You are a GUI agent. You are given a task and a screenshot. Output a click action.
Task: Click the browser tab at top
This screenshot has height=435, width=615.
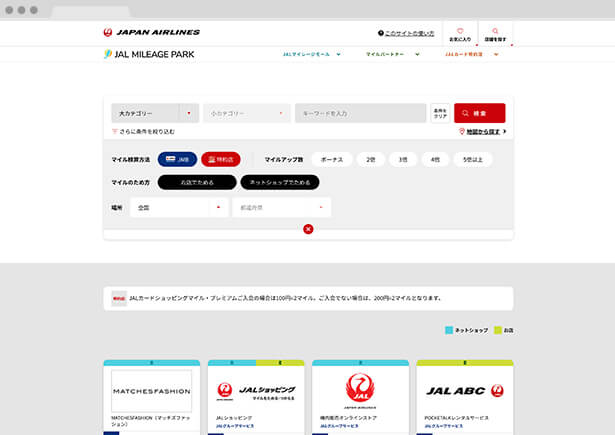click(x=91, y=11)
